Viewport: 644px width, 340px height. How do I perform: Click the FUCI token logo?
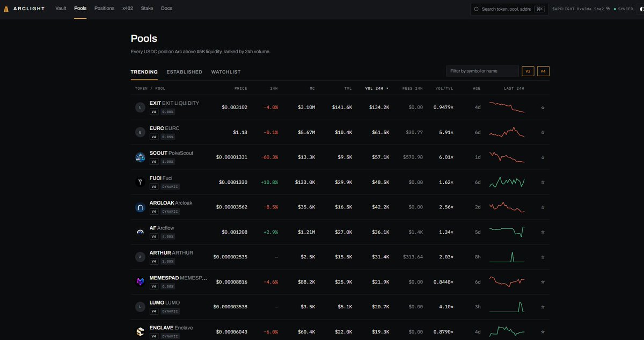[140, 182]
